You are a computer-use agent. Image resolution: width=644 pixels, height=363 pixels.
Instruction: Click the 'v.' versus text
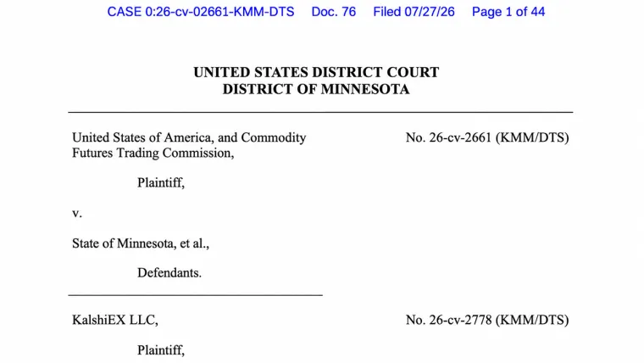(x=77, y=214)
